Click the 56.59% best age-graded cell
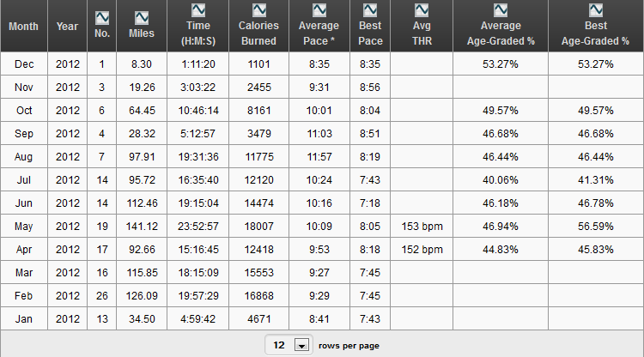Image resolution: width=644 pixels, height=357 pixels. click(595, 227)
